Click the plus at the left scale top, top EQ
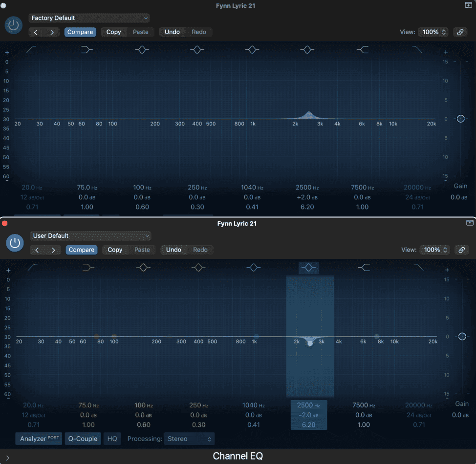This screenshot has height=464, width=476. 7,52
